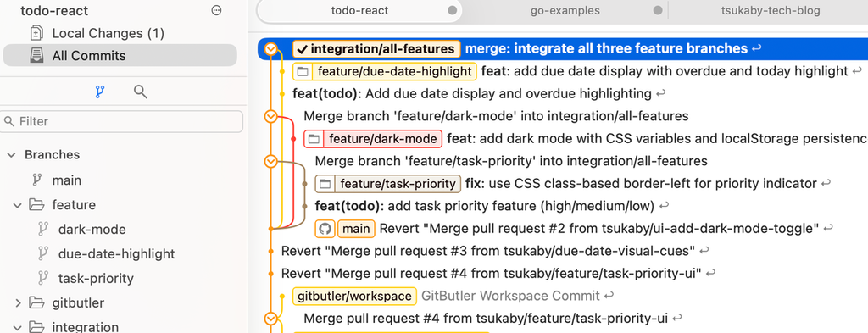Viewport: 868px width, 333px height.
Task: Switch to the go-examples tab
Action: pyautogui.click(x=565, y=10)
